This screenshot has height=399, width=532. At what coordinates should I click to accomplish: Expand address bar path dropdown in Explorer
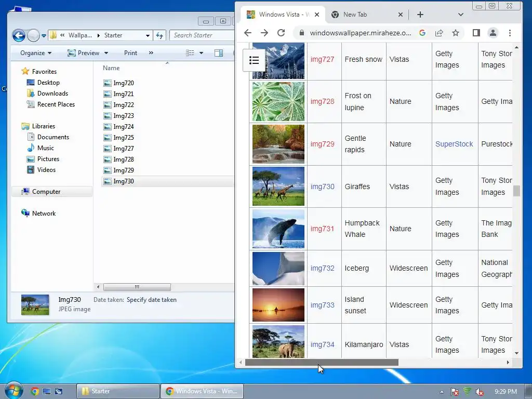tap(148, 35)
